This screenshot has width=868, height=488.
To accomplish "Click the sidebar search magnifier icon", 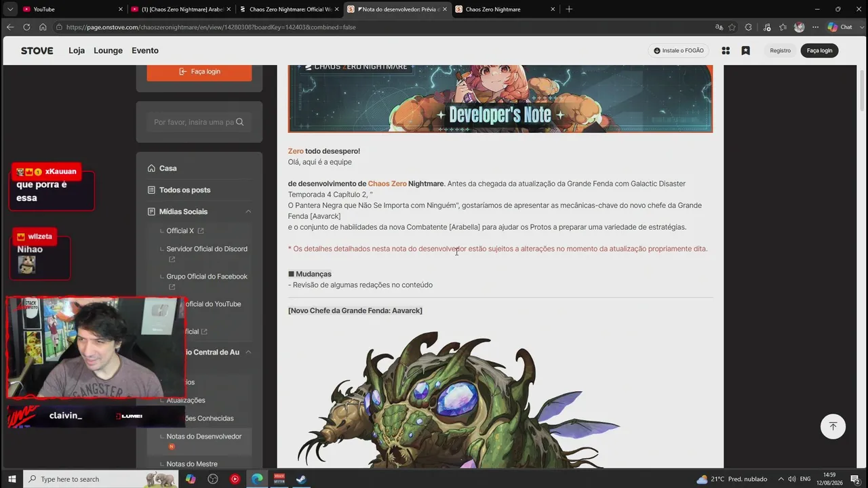I will [241, 122].
